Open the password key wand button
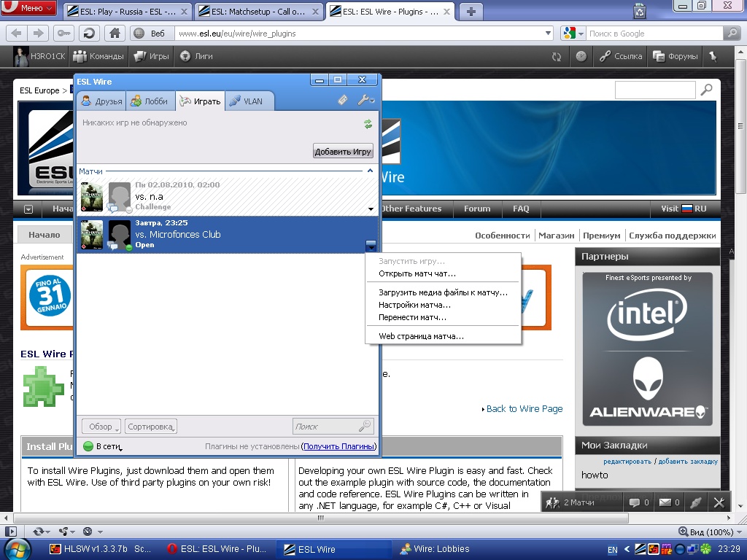Screen dimensions: 747x560 pos(63,34)
